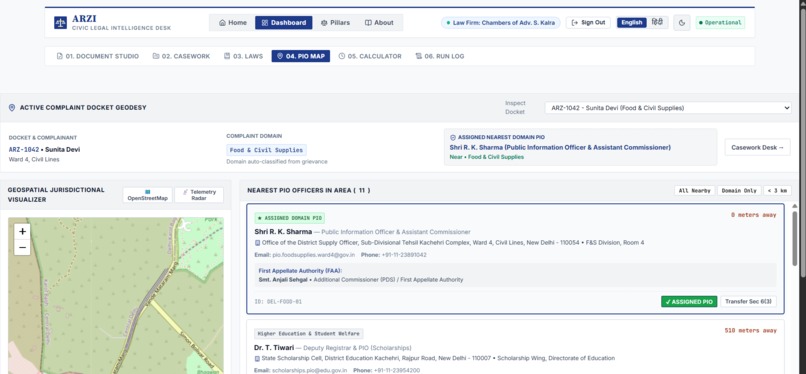Click the 510 meters away label
This screenshot has height=374, width=806.
point(750,331)
